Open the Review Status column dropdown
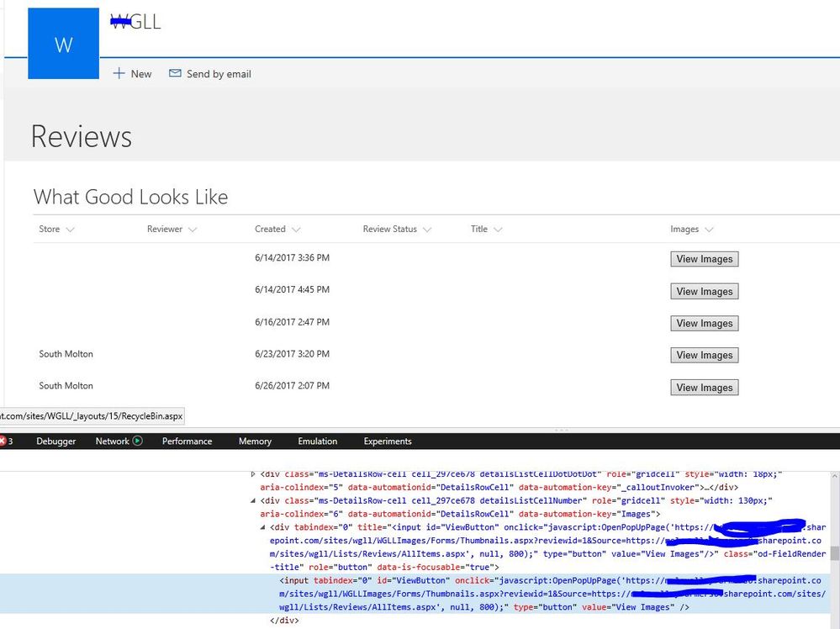This screenshot has height=629, width=840. [x=427, y=230]
